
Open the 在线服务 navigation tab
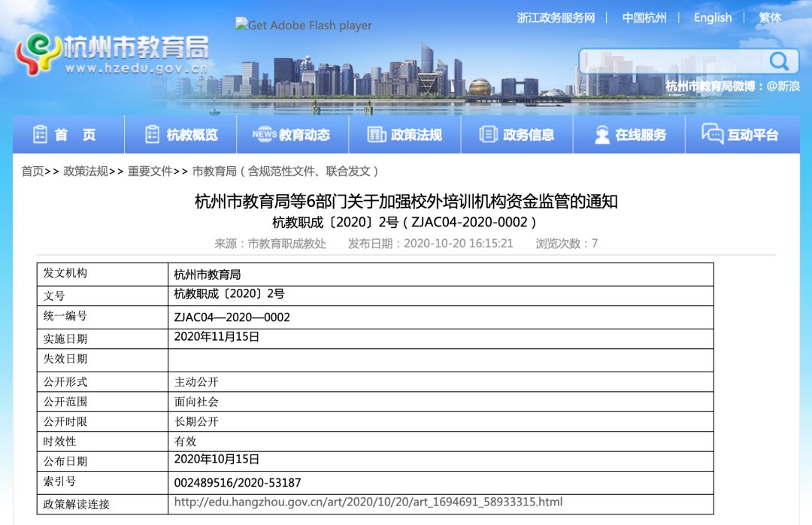click(629, 135)
